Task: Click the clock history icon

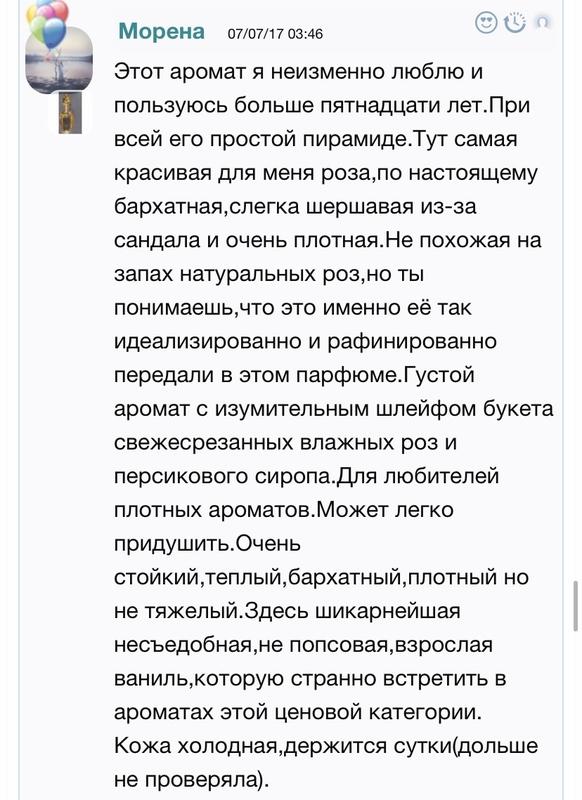Action: point(515,22)
